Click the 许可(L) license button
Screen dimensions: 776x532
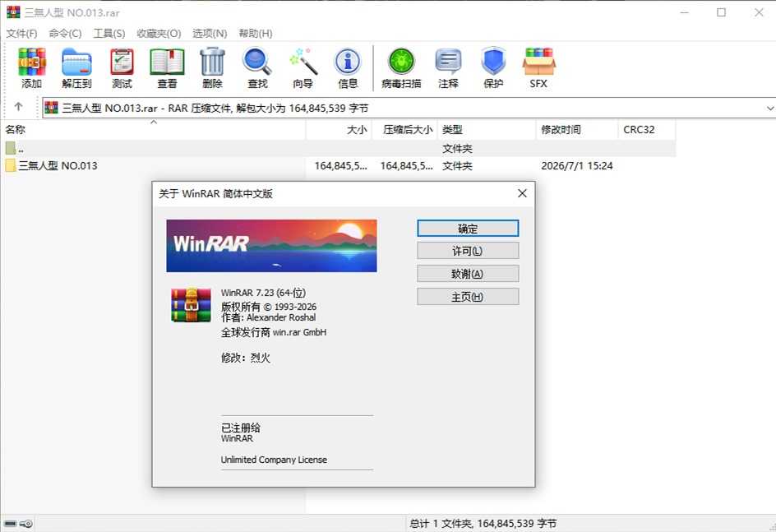point(468,251)
